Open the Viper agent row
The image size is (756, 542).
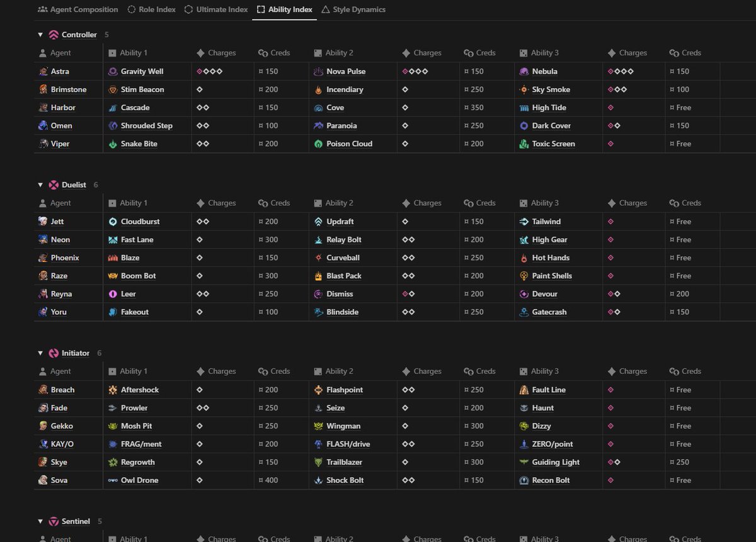click(60, 144)
